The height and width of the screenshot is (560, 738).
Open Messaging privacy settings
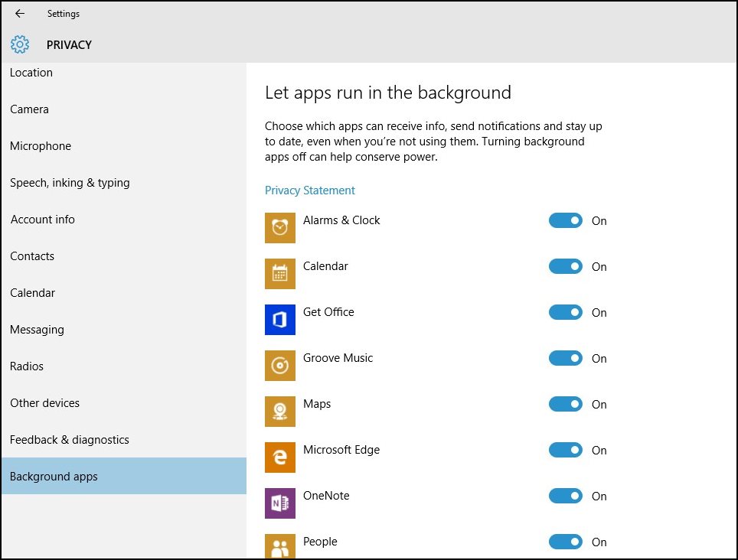124,330
